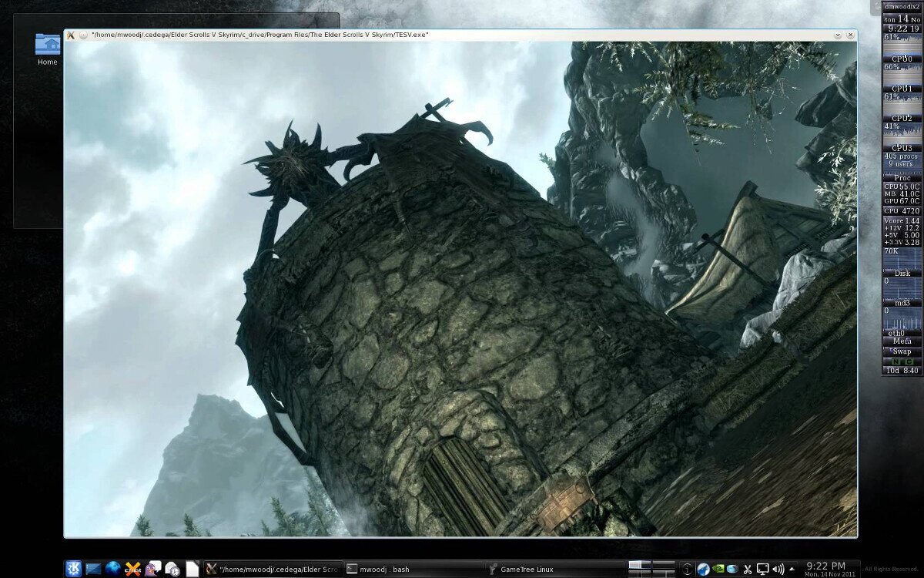Expand hidden system tray icons arrow
This screenshot has height=578, width=924.
tap(792, 569)
